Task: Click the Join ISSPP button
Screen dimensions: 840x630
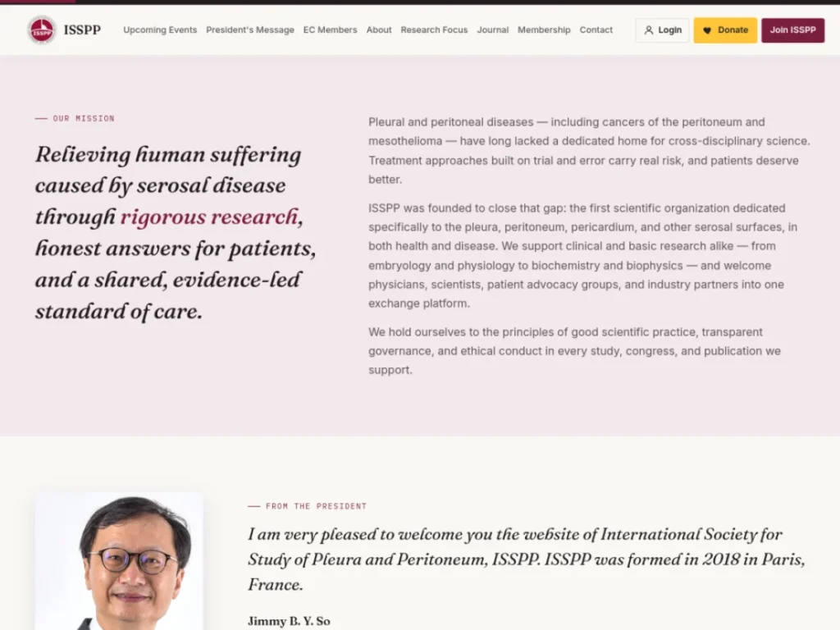Action: [793, 30]
